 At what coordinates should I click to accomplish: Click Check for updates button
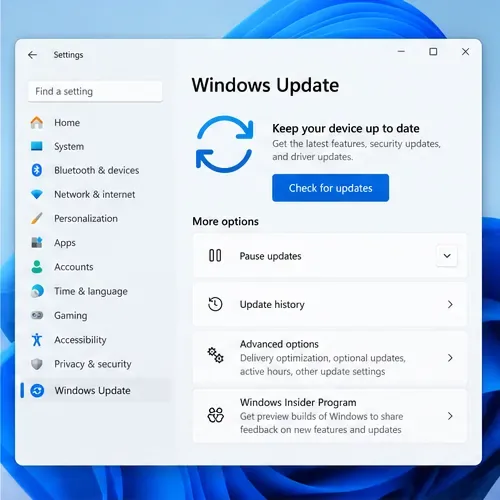[330, 188]
